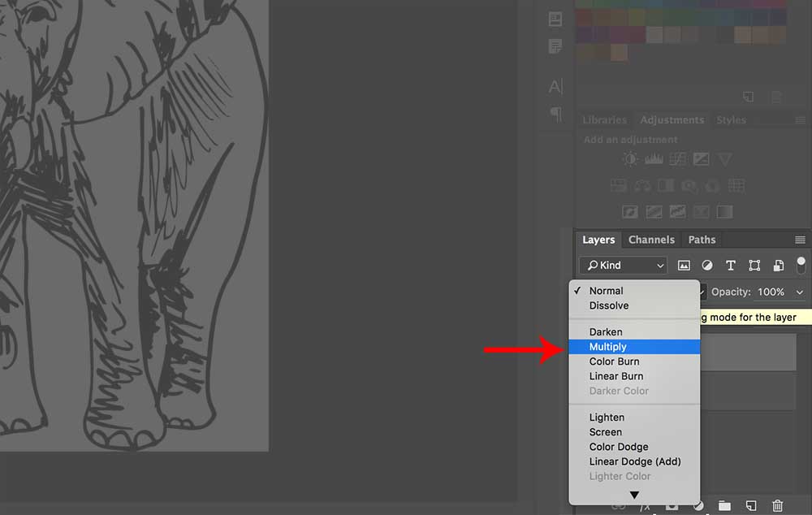Filter for shape layers icon
The width and height of the screenshot is (812, 515).
pyautogui.click(x=754, y=266)
